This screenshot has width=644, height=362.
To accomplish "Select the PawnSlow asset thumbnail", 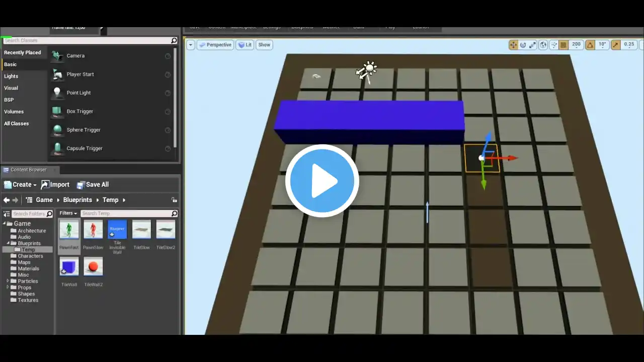I will [x=93, y=229].
